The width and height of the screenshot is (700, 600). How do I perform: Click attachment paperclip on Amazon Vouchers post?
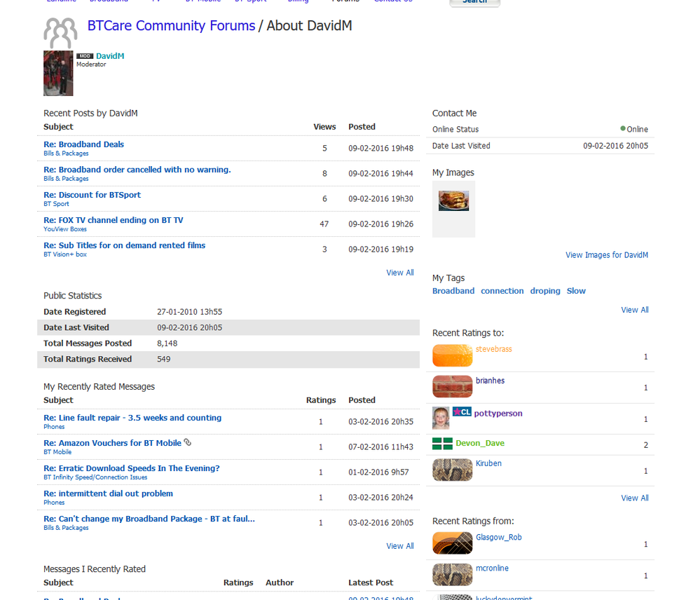point(188,442)
